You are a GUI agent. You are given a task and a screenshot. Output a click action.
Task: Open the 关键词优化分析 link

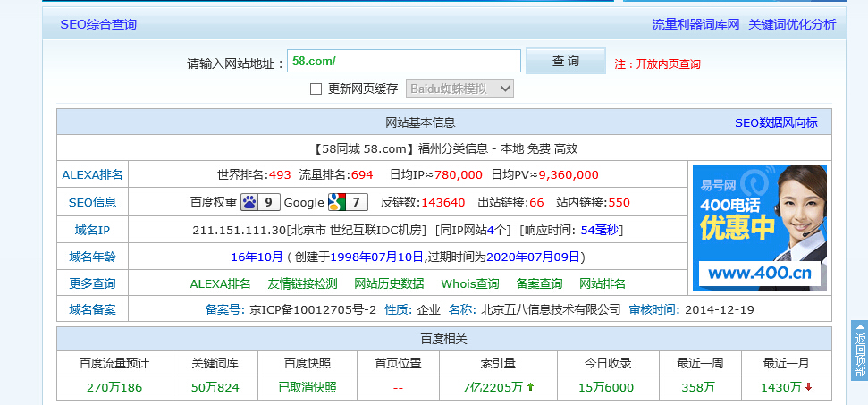pyautogui.click(x=792, y=24)
